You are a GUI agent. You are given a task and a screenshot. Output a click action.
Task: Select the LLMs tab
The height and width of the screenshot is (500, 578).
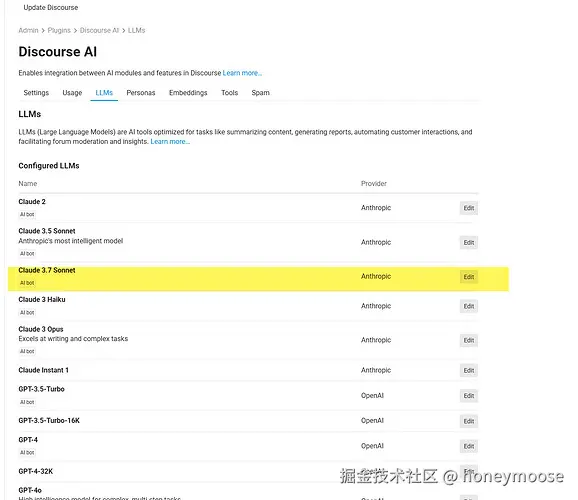(x=104, y=93)
